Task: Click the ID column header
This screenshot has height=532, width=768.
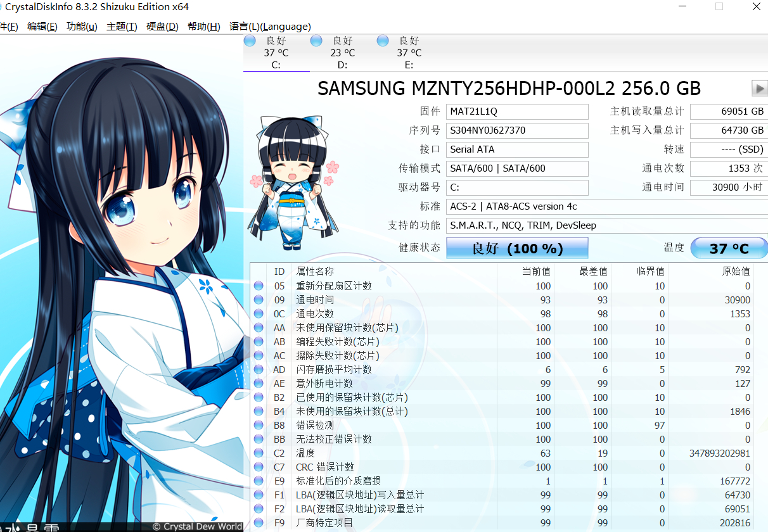Action: (279, 271)
